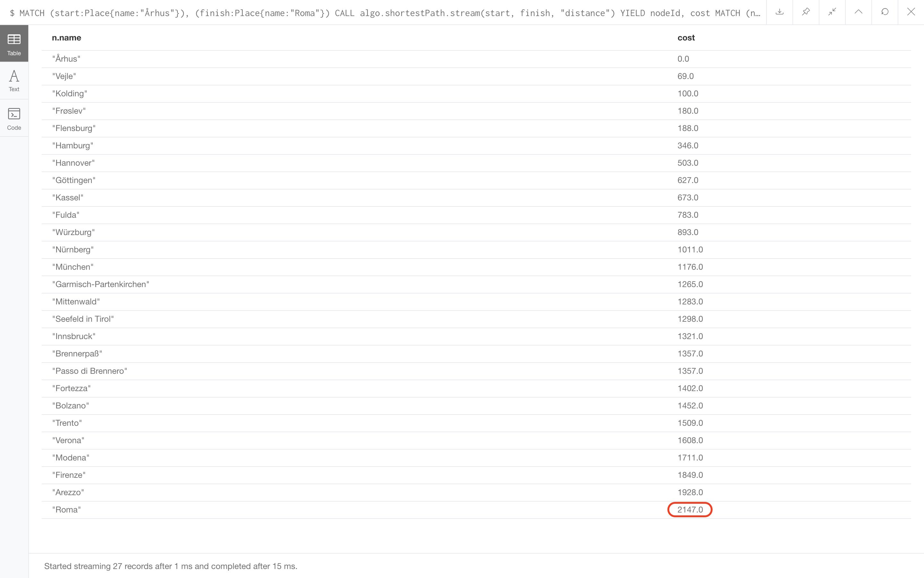The width and height of the screenshot is (924, 578).
Task: Click the cost value 503.0
Action: (x=688, y=163)
